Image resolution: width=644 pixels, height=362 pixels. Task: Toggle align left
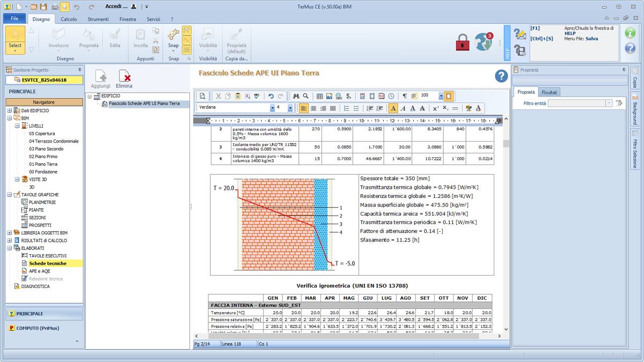[x=304, y=108]
